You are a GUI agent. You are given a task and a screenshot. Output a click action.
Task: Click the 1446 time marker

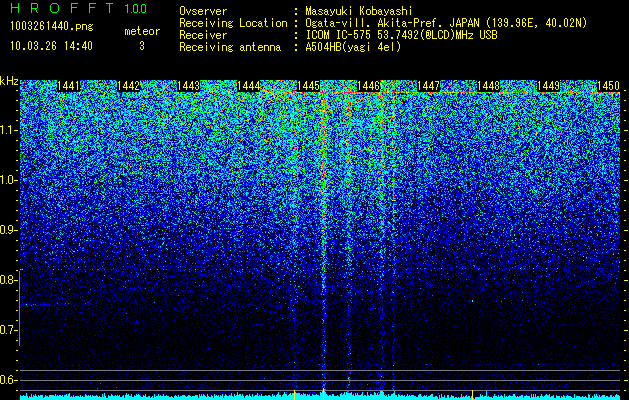point(368,86)
